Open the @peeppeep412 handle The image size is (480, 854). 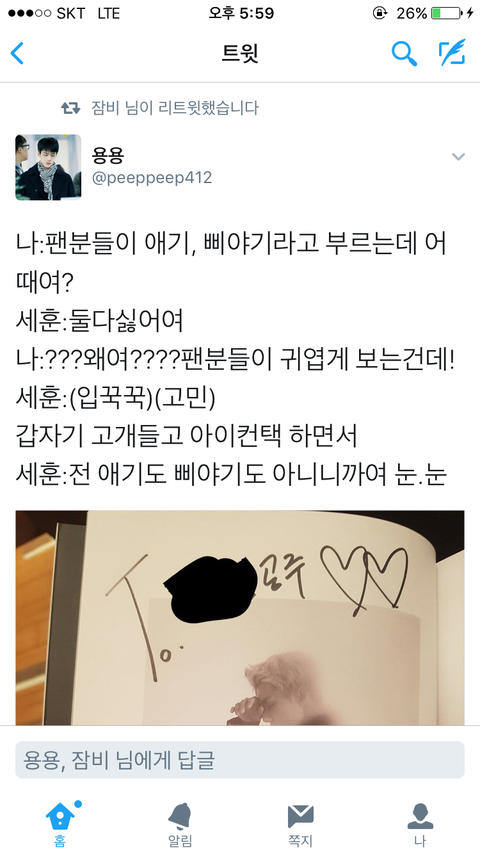[x=152, y=178]
